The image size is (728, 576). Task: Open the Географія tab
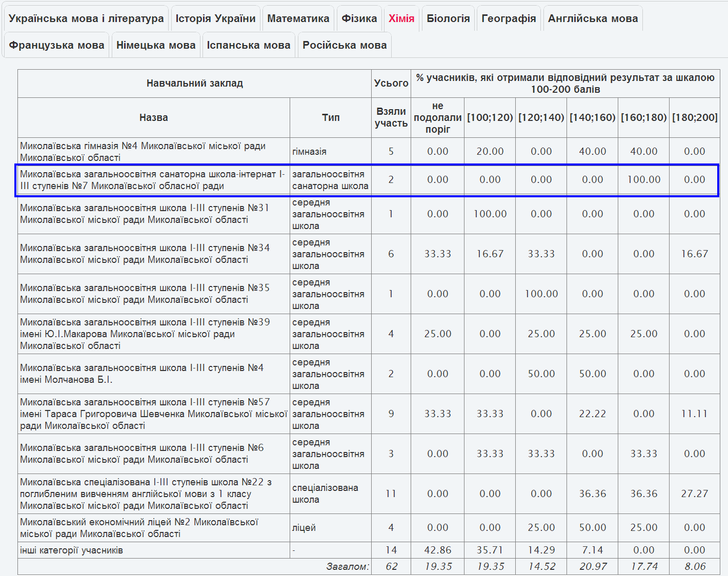509,18
